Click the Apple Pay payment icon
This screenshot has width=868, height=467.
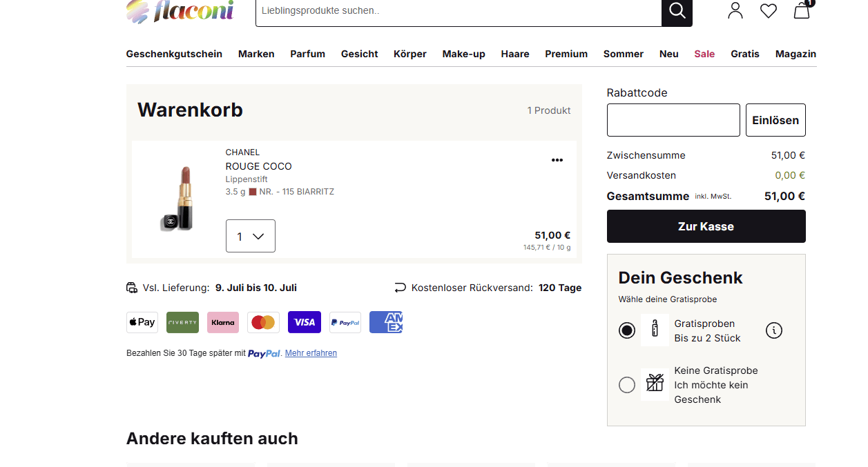[x=142, y=322]
